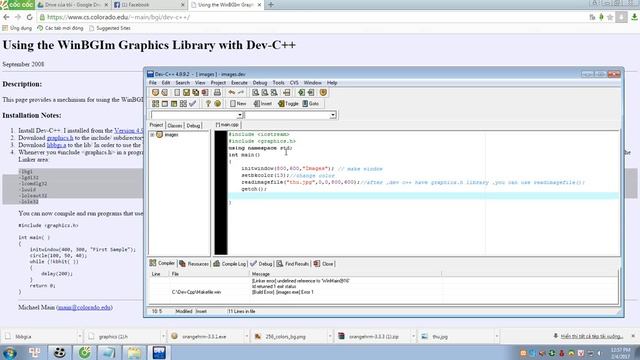This screenshot has height=360, width=640.
Task: Click the Save All icon
Action: tap(196, 93)
